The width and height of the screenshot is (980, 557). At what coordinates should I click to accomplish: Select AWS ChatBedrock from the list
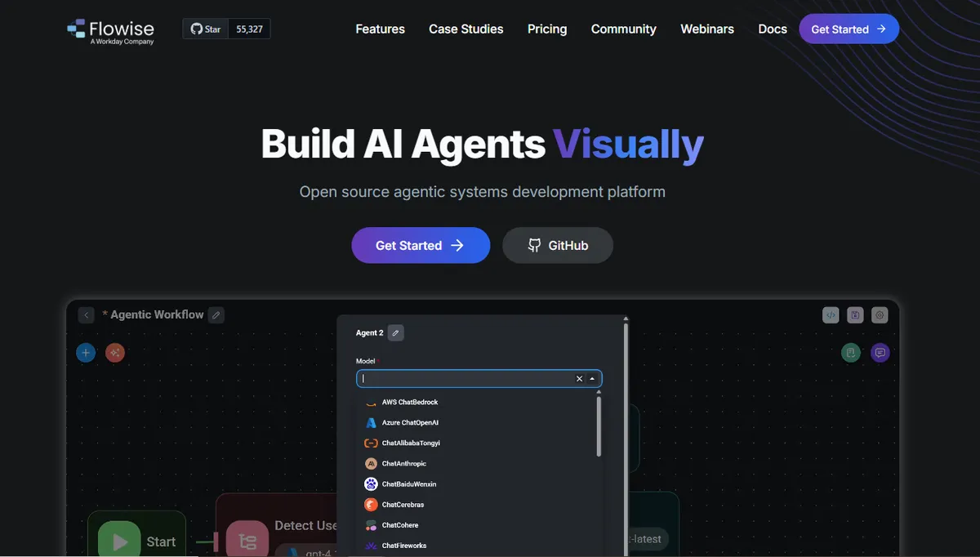[478, 402]
